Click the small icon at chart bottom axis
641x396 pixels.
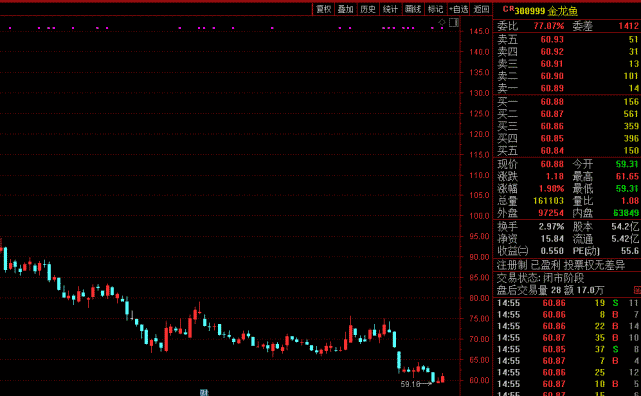tap(204, 392)
